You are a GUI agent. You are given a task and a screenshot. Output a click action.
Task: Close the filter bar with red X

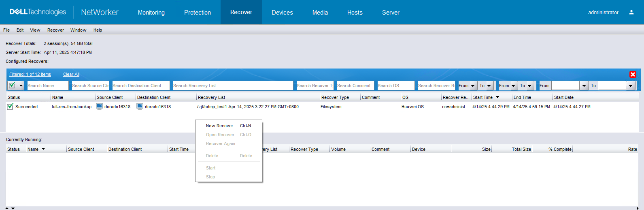click(x=633, y=74)
